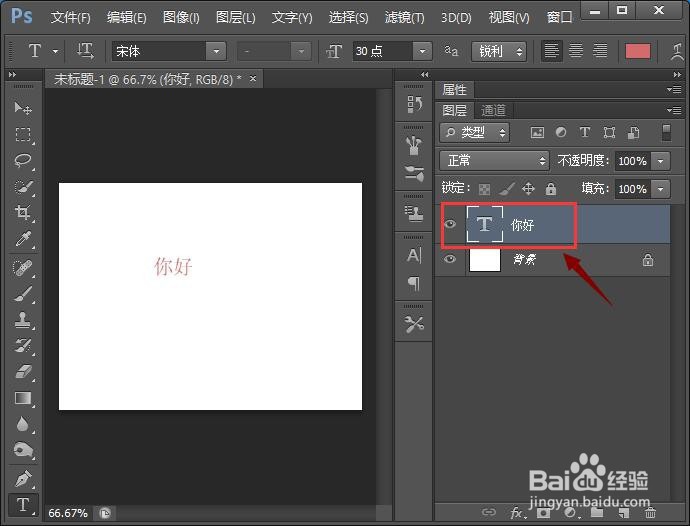Open the font style dropdown
Image resolution: width=690 pixels, height=526 pixels.
tap(301, 51)
